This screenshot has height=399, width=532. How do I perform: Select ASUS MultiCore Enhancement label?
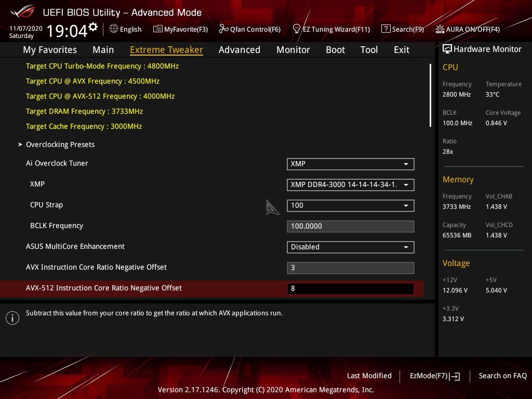click(75, 246)
